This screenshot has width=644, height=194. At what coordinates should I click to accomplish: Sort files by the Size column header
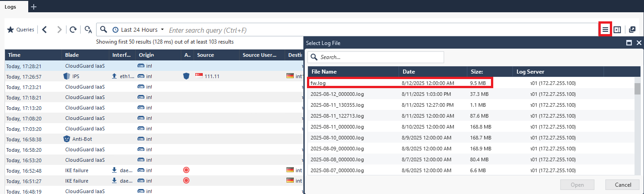click(x=490, y=72)
